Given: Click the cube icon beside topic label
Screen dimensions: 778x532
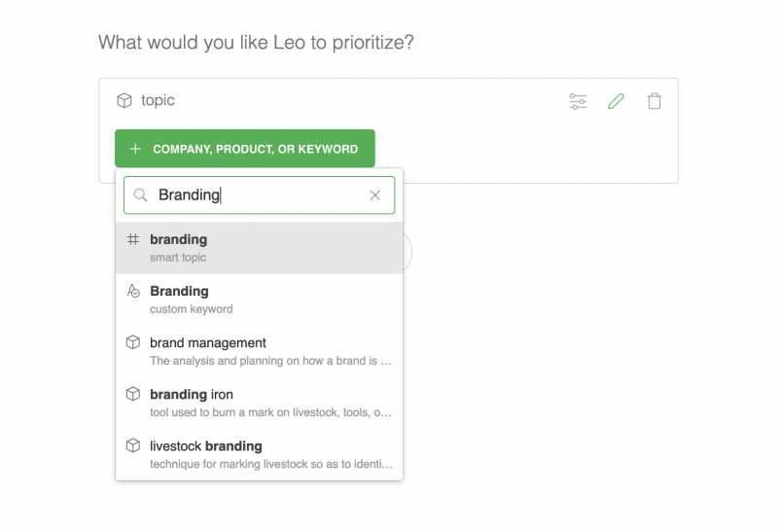Looking at the screenshot, I should pos(124,100).
